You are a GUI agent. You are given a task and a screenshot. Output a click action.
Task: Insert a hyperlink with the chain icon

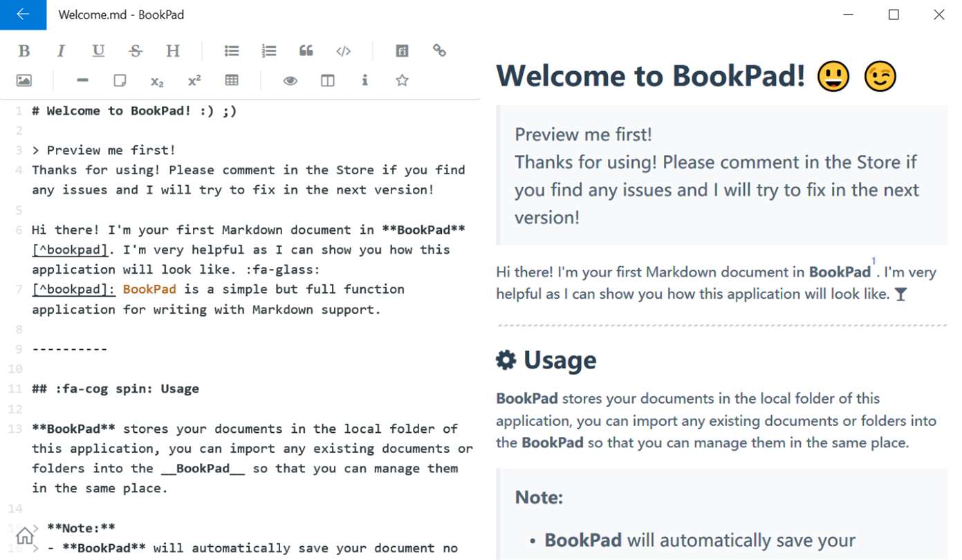(x=440, y=50)
